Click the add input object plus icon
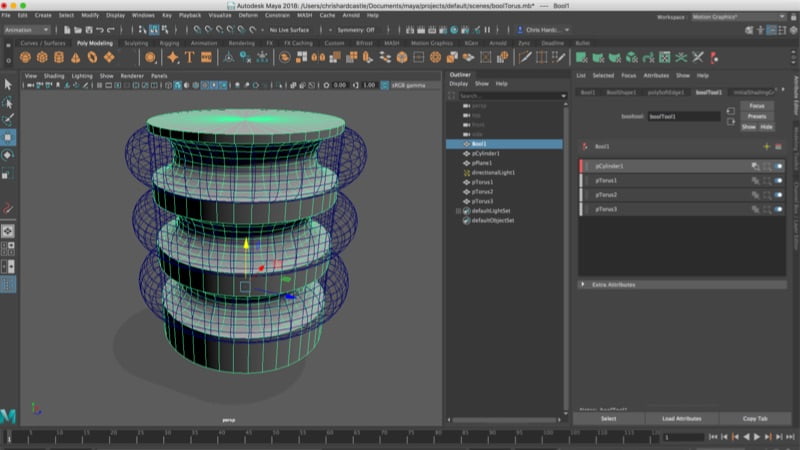Viewport: 800px width, 450px height. (766, 146)
